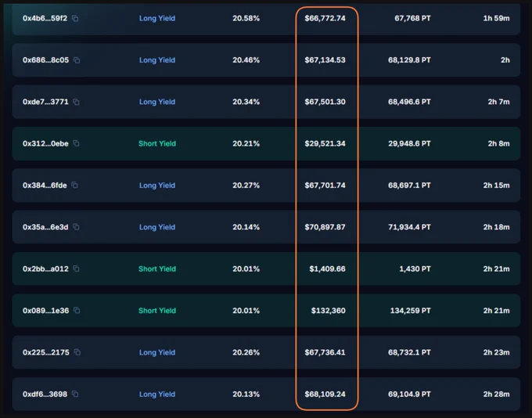This screenshot has height=418, width=532.
Task: Open wallet address 0x4b6...59f2
Action: click(45, 18)
